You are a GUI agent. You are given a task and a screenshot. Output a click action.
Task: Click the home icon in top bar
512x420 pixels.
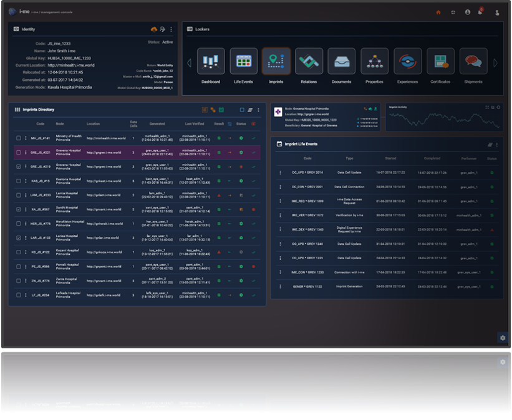(x=438, y=12)
